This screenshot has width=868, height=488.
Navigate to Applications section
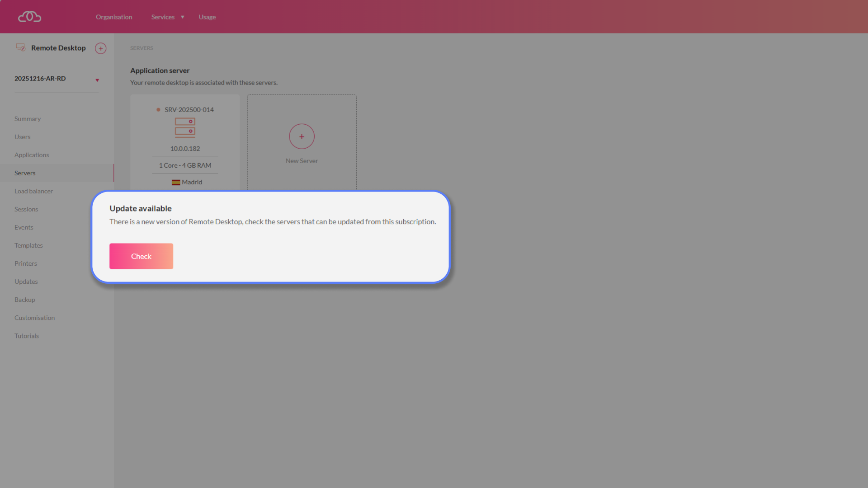pos(32,155)
